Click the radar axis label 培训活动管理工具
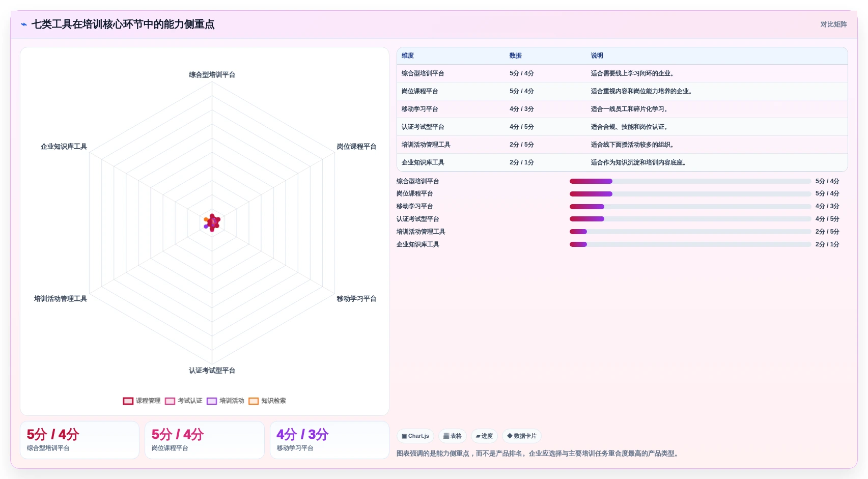The image size is (868, 479). (61, 299)
